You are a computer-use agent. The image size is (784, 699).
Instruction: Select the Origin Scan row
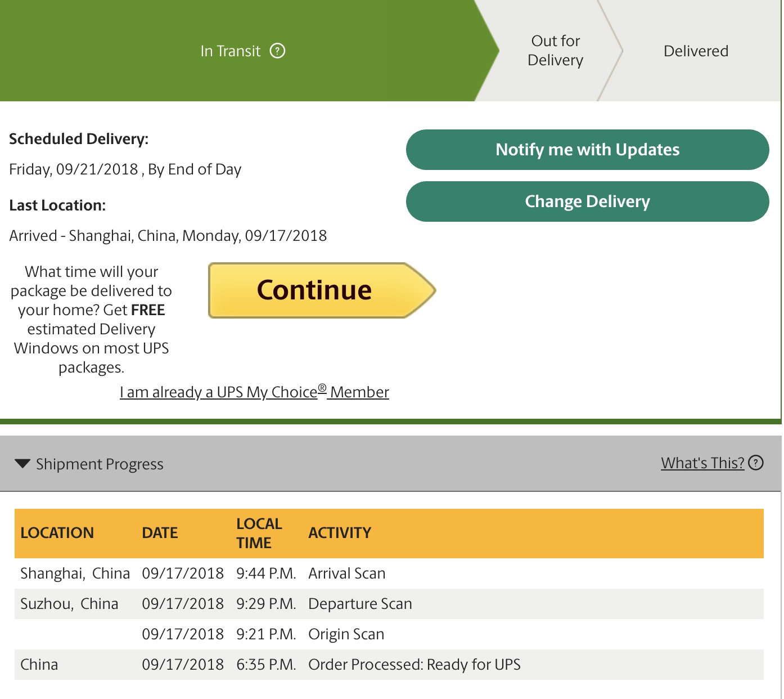[389, 634]
